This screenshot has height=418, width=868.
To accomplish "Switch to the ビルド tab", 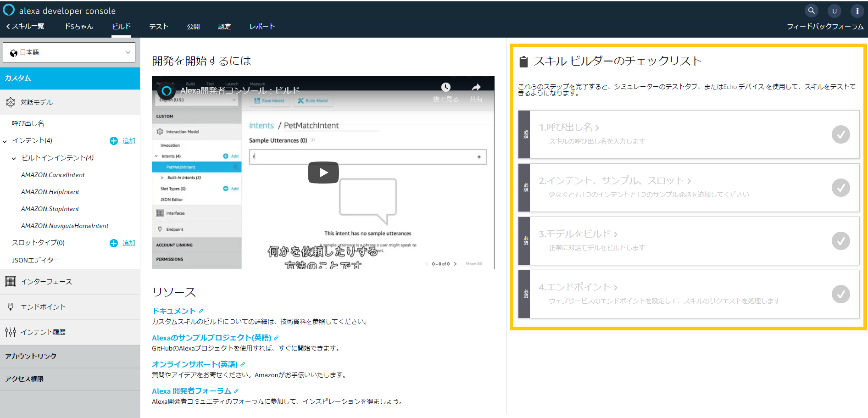I will (121, 27).
